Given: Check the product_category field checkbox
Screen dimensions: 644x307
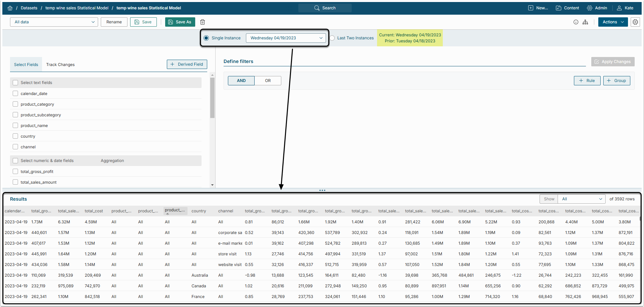Looking at the screenshot, I should pyautogui.click(x=15, y=104).
